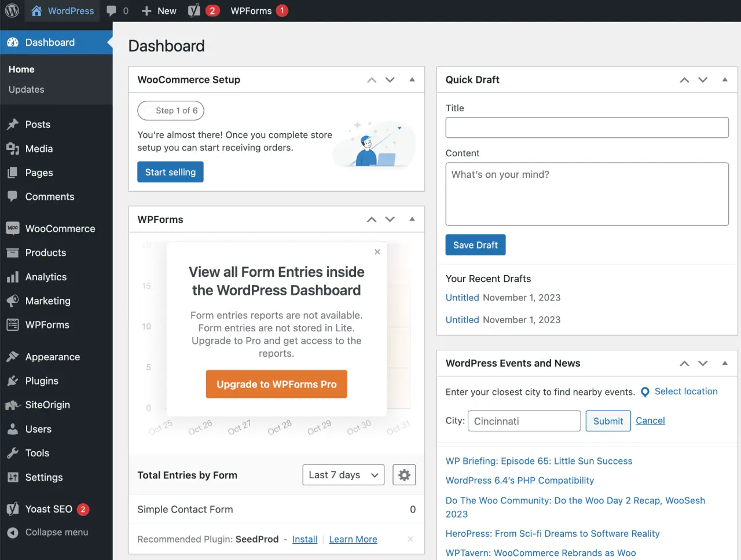
Task: Click the Plugins plug icon
Action: point(13,381)
